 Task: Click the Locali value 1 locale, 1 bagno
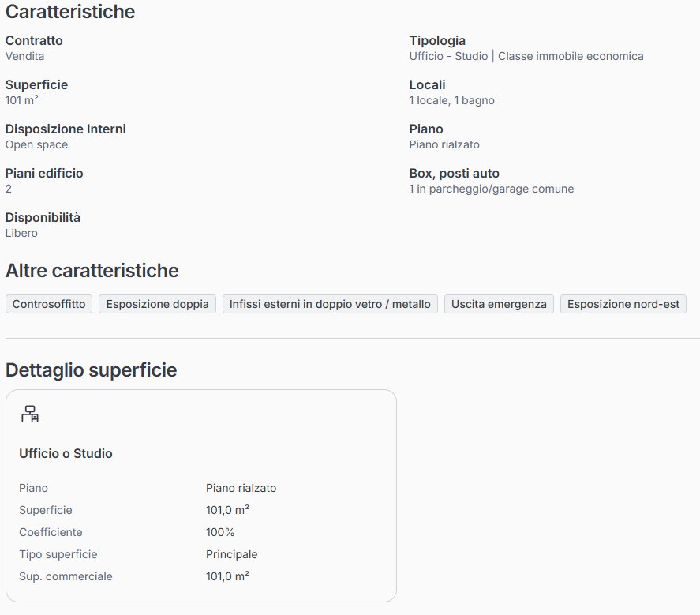(x=451, y=100)
